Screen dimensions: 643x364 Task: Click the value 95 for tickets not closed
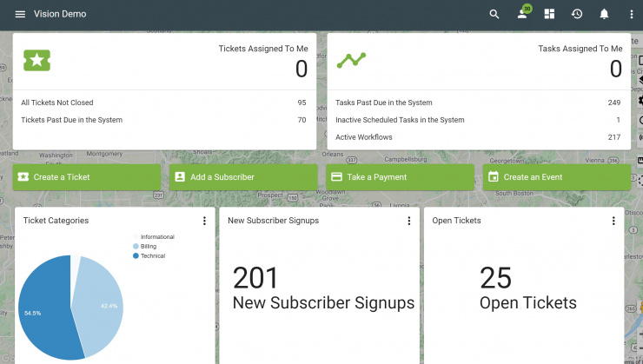point(302,103)
